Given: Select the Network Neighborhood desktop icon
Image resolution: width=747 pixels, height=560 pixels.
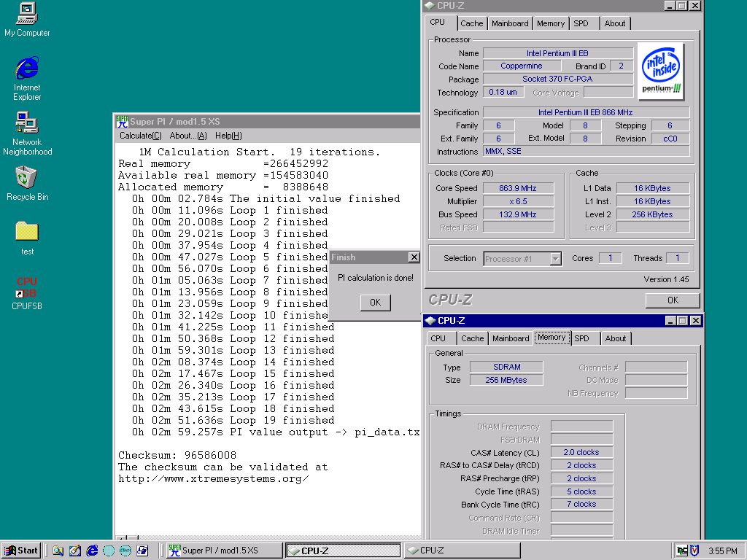Looking at the screenshot, I should (x=27, y=133).
